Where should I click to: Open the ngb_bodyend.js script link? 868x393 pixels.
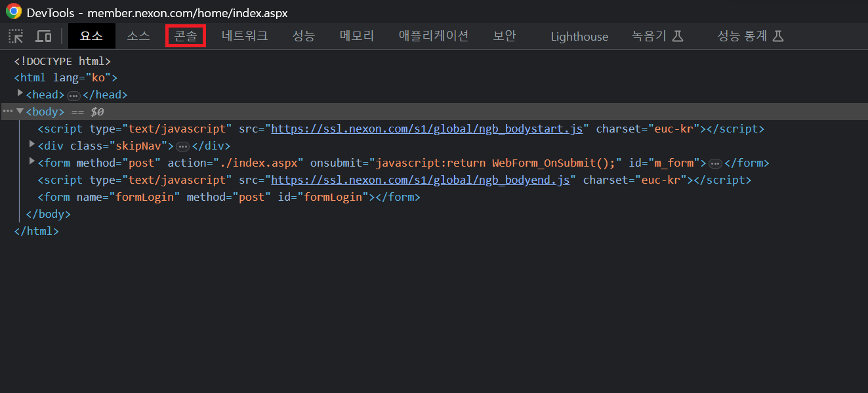(x=421, y=180)
